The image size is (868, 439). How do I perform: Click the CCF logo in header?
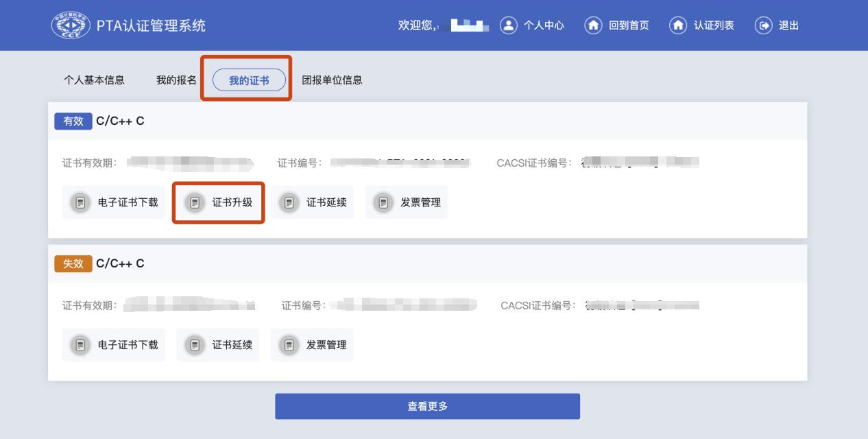click(71, 25)
